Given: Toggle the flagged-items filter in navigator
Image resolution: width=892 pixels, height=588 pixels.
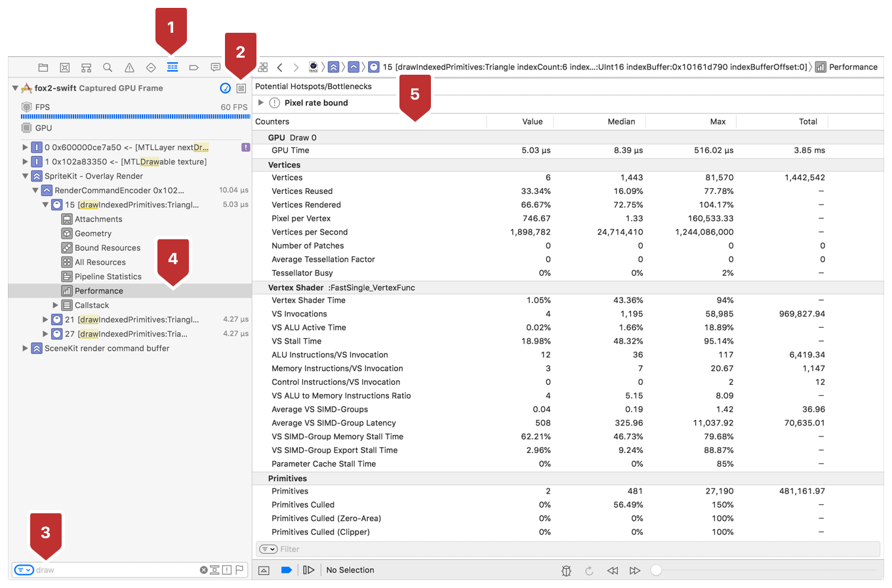Looking at the screenshot, I should tap(239, 570).
